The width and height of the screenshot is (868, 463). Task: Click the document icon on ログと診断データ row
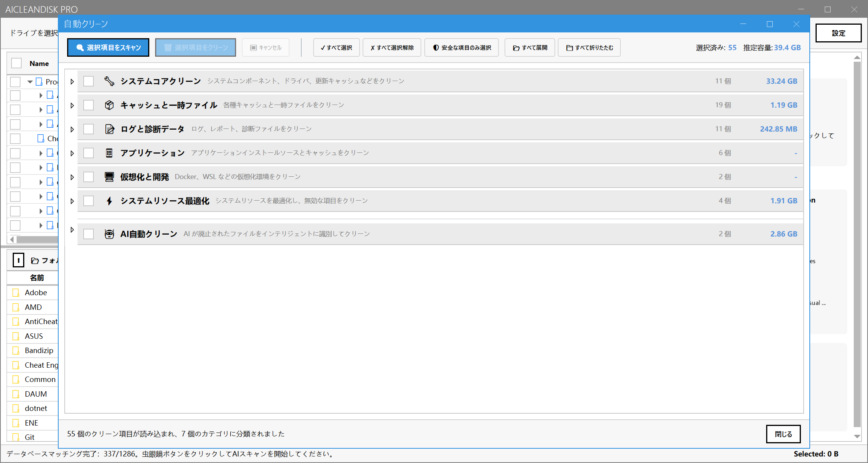[x=110, y=129]
